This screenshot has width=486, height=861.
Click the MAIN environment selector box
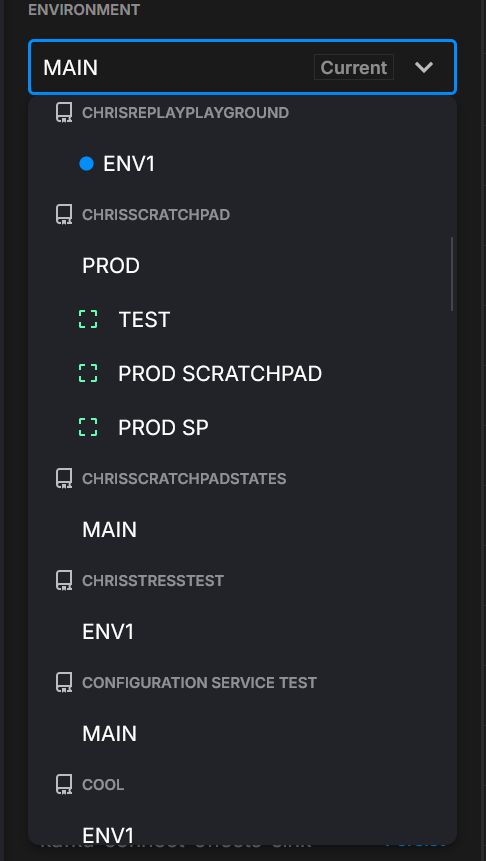(x=242, y=67)
